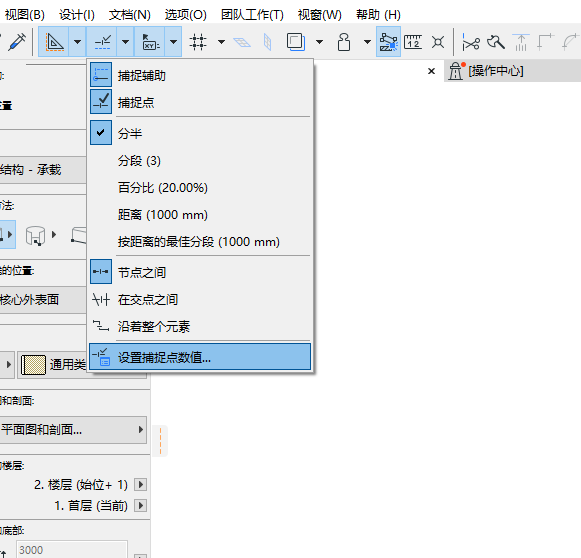Expand the 2. 楼层 story arrow
This screenshot has height=558, width=581.
(140, 484)
